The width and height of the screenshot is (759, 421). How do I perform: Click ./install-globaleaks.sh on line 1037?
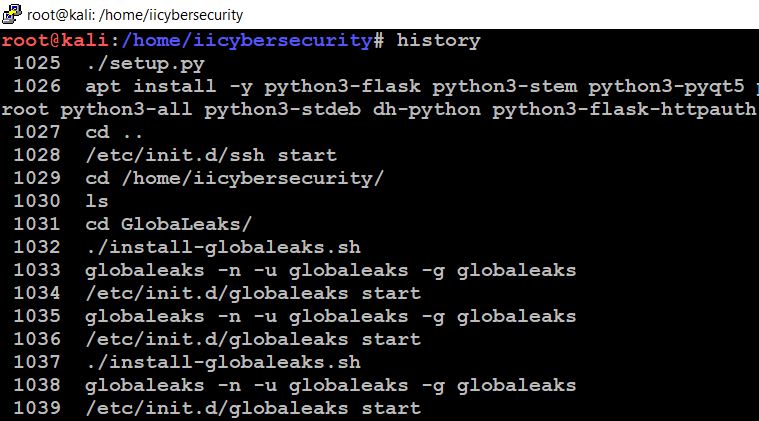(x=223, y=362)
